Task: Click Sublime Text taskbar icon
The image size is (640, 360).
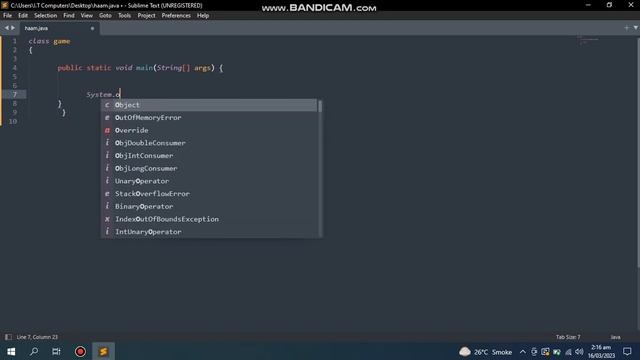Action: (103, 351)
